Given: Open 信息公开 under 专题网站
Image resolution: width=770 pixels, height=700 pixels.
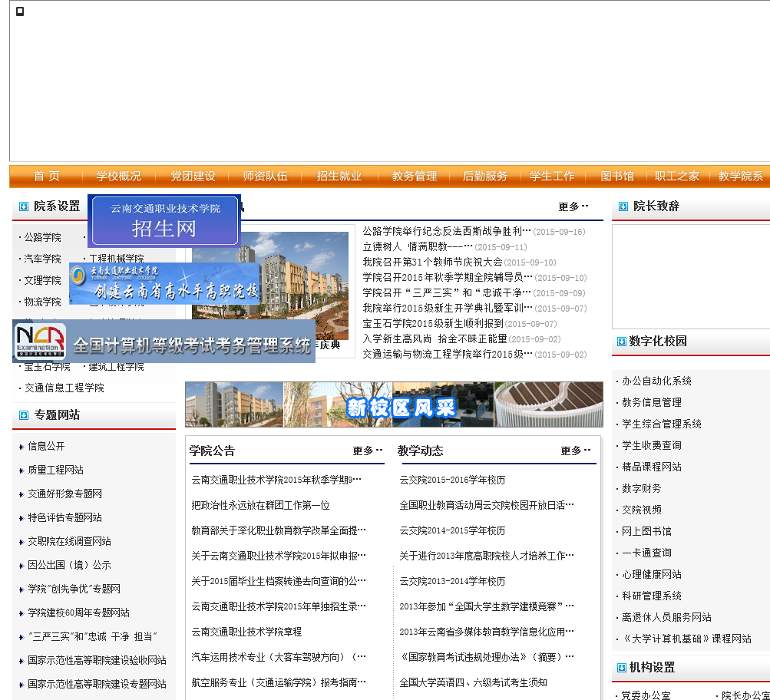Looking at the screenshot, I should click(x=46, y=446).
